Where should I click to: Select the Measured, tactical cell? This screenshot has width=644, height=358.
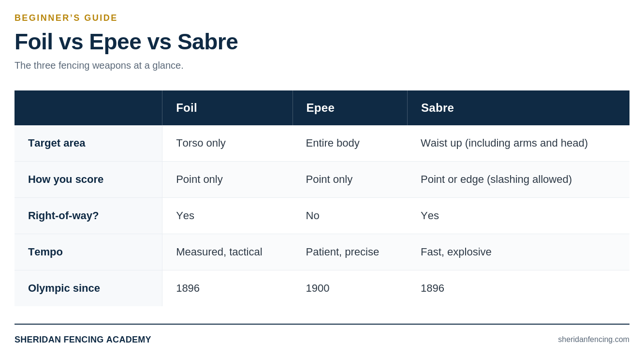click(219, 252)
